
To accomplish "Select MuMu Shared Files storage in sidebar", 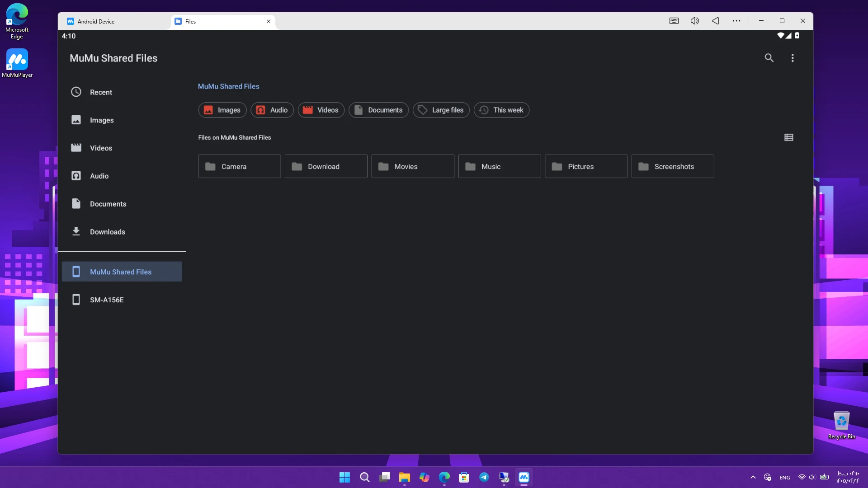I will coord(122,272).
